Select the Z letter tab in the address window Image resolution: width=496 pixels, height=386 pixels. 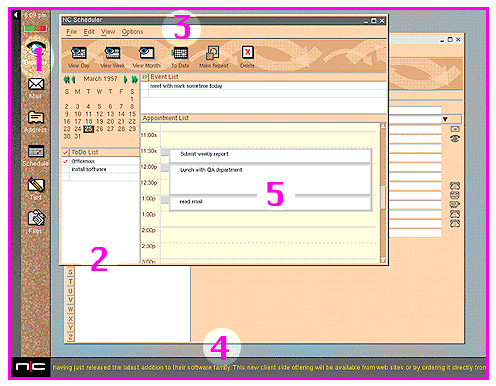pos(71,337)
